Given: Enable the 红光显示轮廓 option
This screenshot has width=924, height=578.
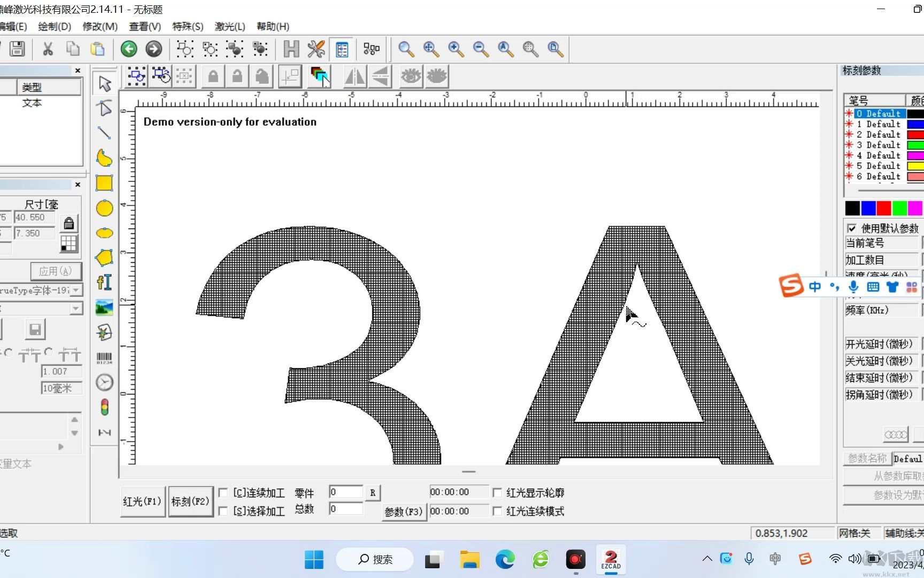Looking at the screenshot, I should click(497, 492).
